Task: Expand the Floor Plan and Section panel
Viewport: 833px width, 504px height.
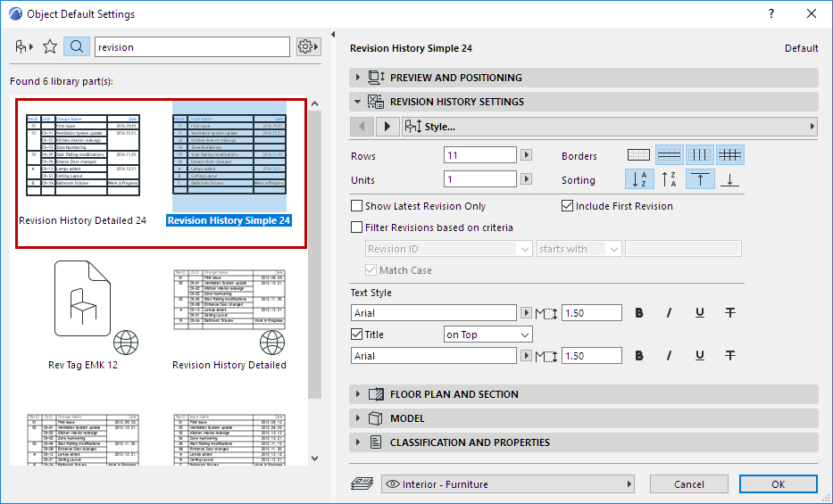Action: click(454, 394)
